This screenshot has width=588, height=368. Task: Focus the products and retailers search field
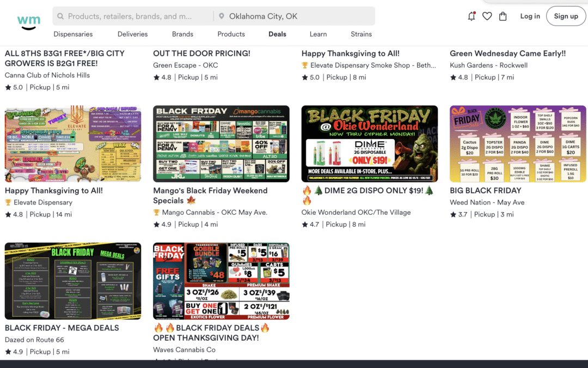(x=133, y=16)
